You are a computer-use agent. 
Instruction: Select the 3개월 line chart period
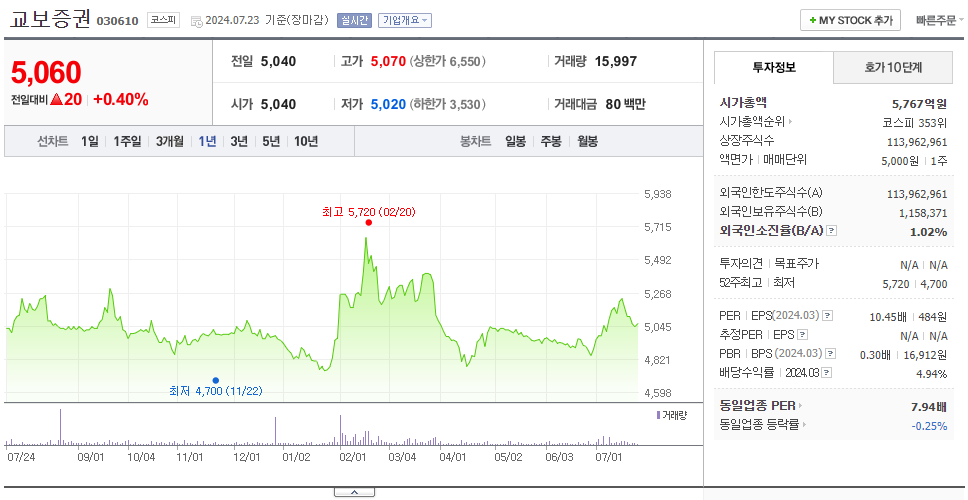(x=169, y=141)
